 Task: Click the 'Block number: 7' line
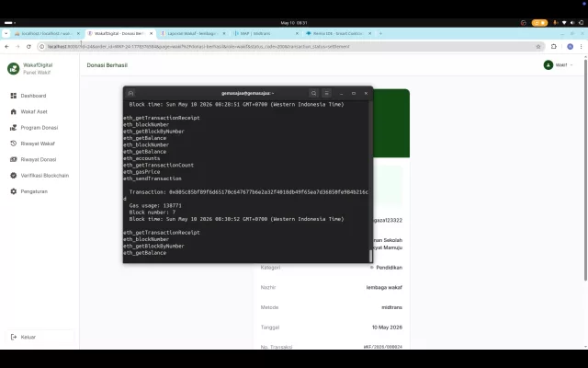(x=153, y=213)
